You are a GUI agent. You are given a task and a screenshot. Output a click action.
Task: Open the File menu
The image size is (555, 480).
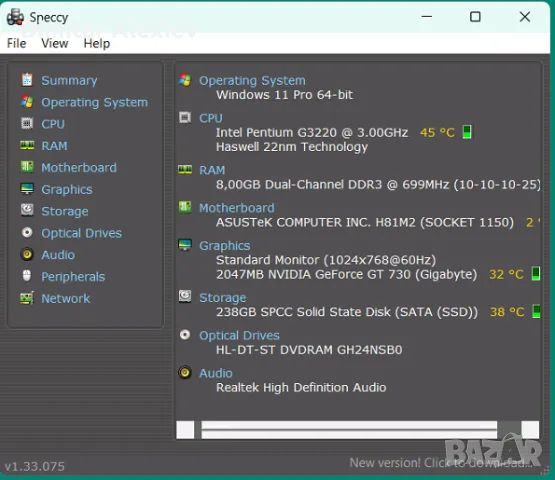[x=16, y=43]
